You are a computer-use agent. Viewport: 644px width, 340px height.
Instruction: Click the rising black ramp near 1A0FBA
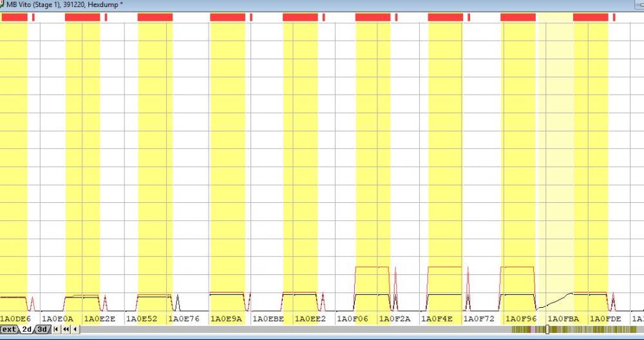point(554,299)
